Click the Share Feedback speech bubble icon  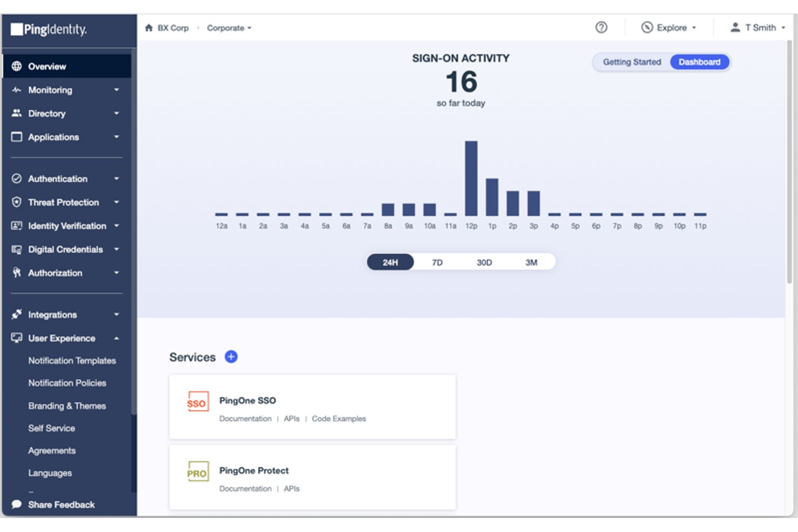pyautogui.click(x=17, y=505)
